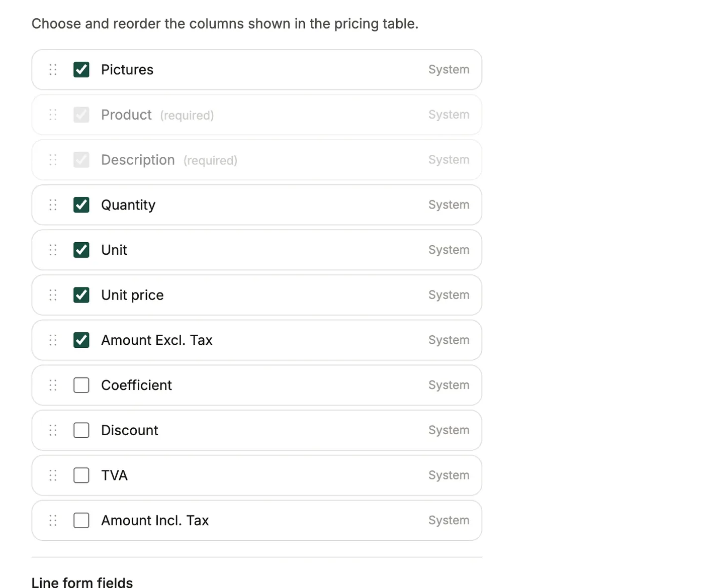The image size is (704, 588).
Task: Click the Description (required) label
Action: coord(169,160)
